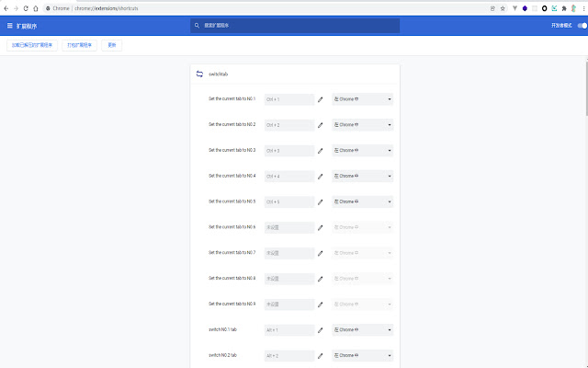588x368 pixels.
Task: Select the 'switchtab' extension title text
Action: tap(219, 74)
